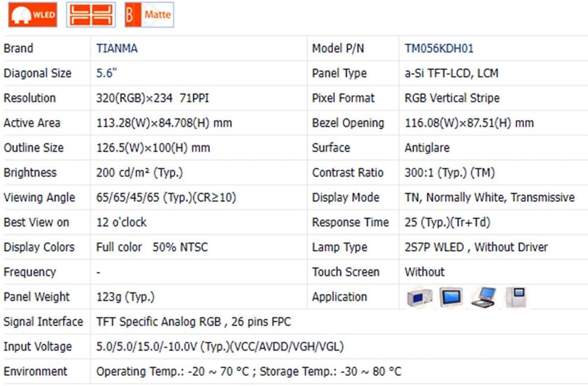Viewport: 588px width, 386px height.
Task: Click the oscilloscope application icon
Action: 419,297
